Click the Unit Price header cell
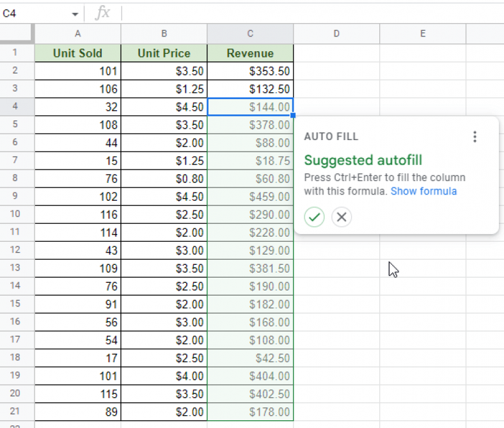Viewport: 504px width, 428px height. [164, 53]
